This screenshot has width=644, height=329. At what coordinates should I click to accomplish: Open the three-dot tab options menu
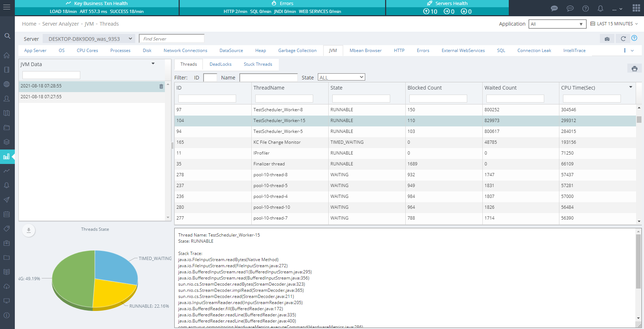pos(624,51)
